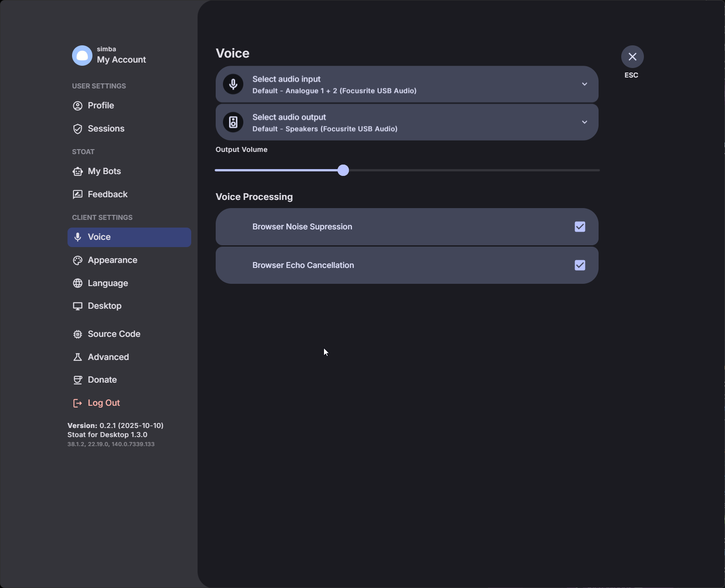Click the Voice microphone sidebar icon
The height and width of the screenshot is (588, 725).
[x=78, y=237]
